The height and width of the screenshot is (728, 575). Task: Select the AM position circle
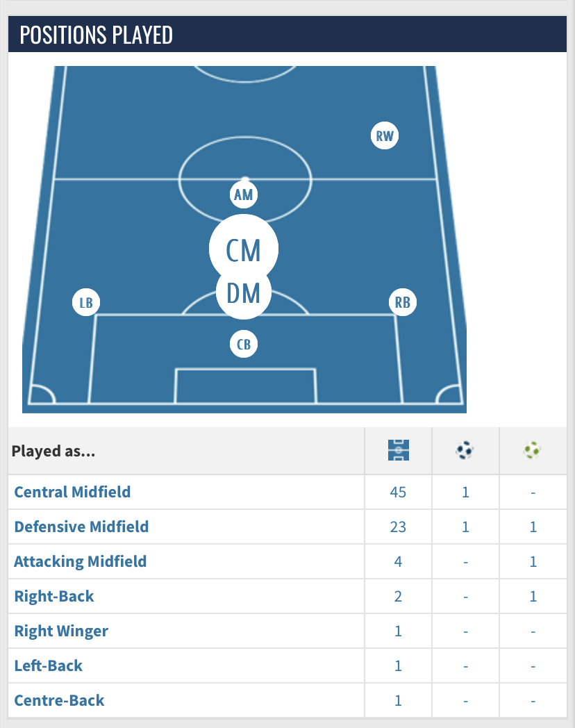click(244, 195)
